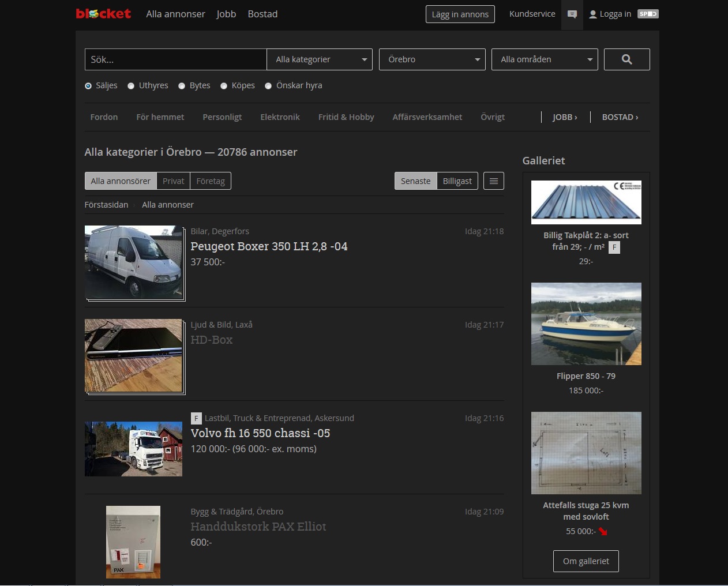Open the messages chat icon

coord(572,14)
